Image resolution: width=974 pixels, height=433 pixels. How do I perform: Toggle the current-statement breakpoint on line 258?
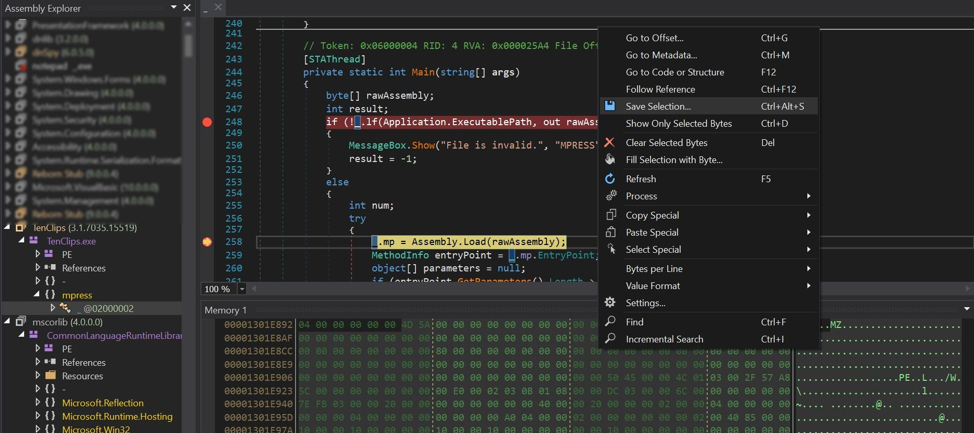click(x=207, y=242)
